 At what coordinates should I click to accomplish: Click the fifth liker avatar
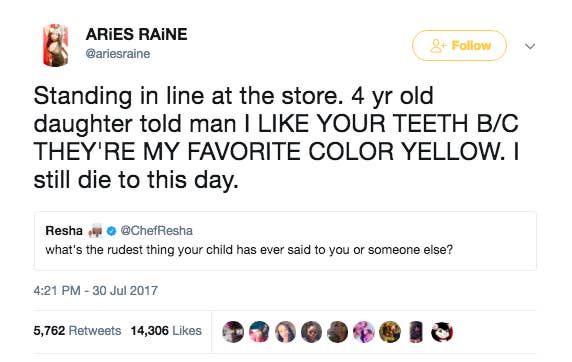[338, 332]
